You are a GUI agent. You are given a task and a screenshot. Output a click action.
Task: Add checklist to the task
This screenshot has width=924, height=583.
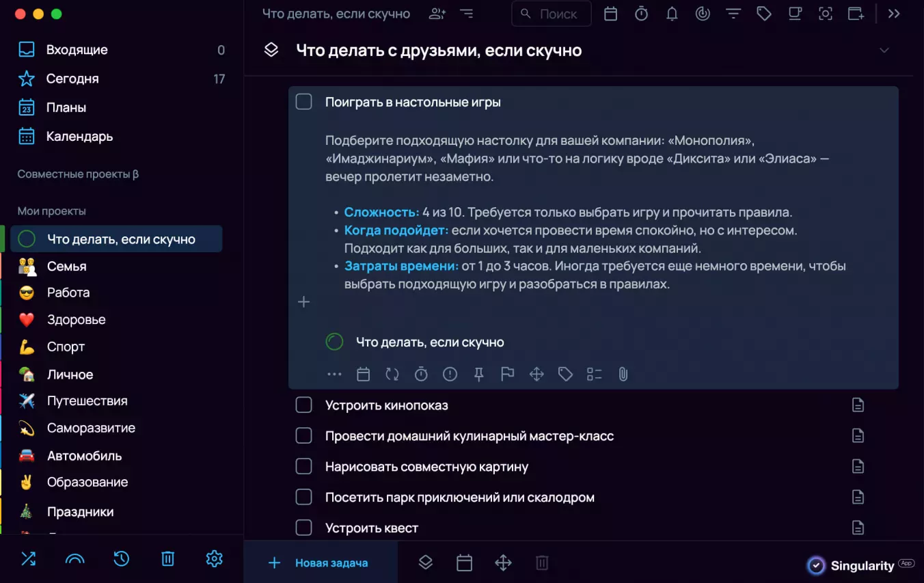pos(594,374)
